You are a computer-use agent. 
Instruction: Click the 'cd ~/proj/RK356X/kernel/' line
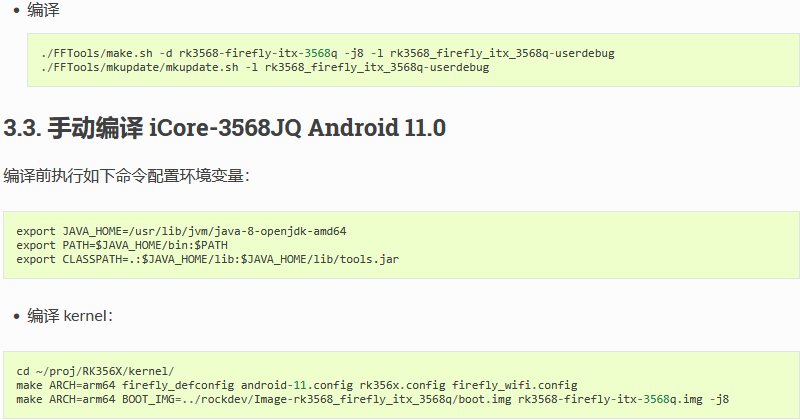tap(95, 371)
